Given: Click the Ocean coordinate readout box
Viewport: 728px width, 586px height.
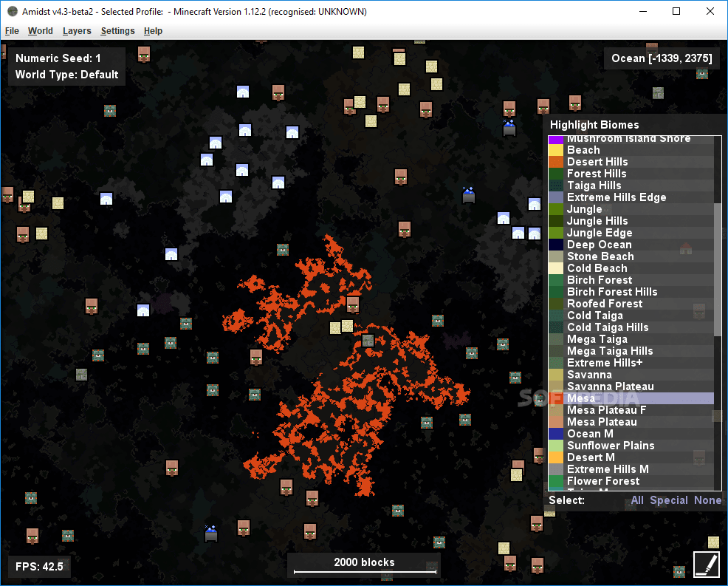Looking at the screenshot, I should click(662, 58).
